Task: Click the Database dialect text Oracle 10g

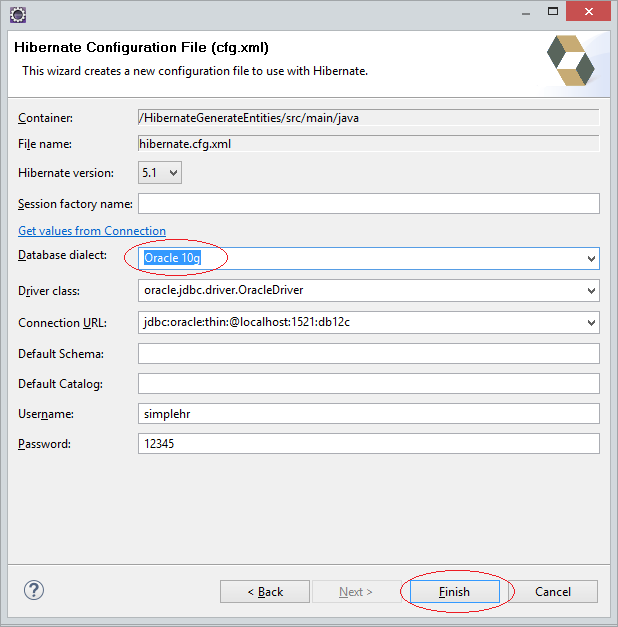Action: coord(172,258)
